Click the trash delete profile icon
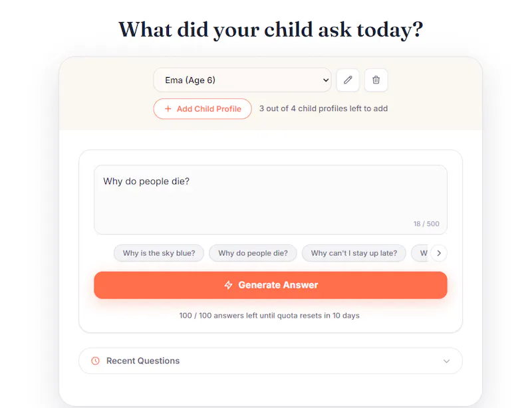 [376, 80]
